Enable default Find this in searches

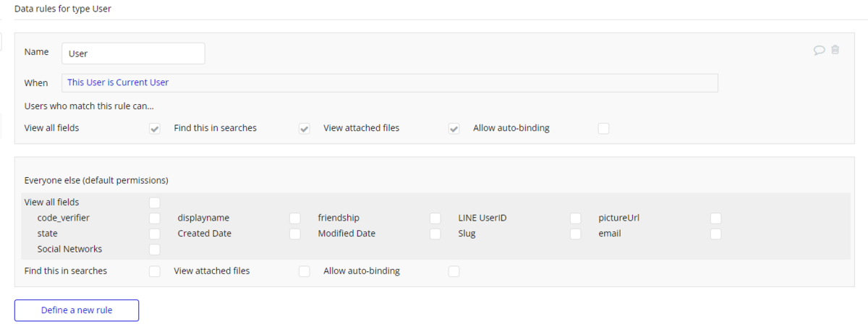(155, 271)
